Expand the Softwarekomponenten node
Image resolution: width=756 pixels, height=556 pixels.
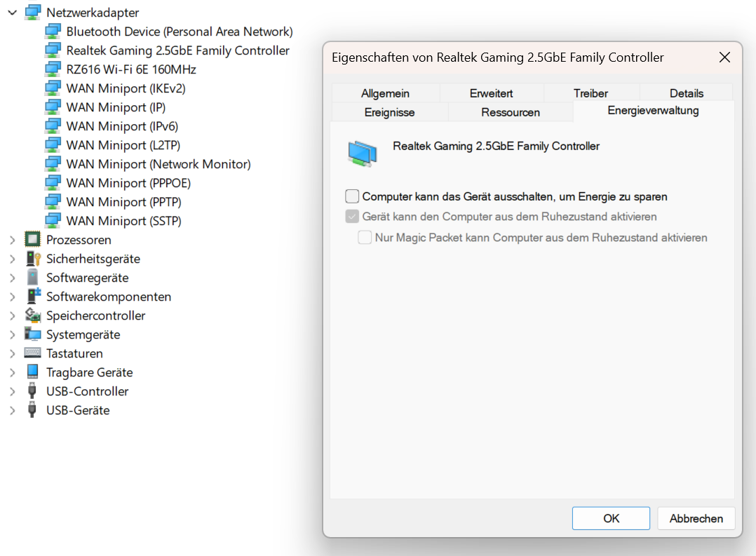13,297
